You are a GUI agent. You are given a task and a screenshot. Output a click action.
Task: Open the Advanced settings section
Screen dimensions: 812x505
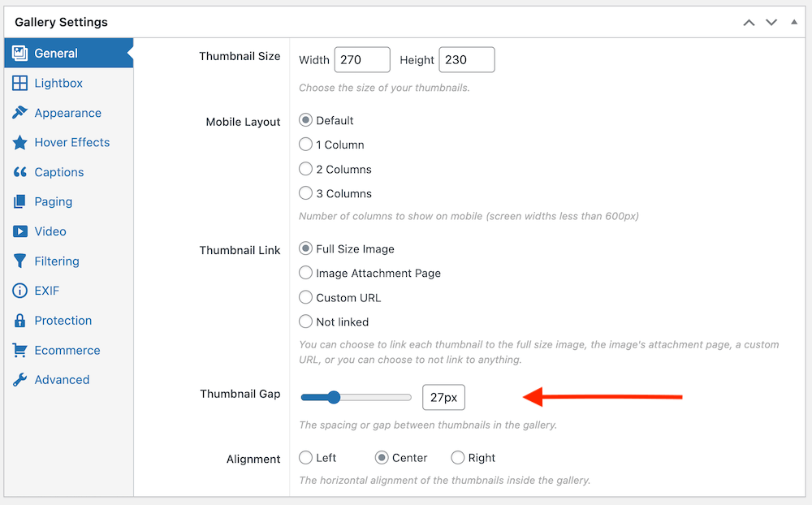pos(21,379)
